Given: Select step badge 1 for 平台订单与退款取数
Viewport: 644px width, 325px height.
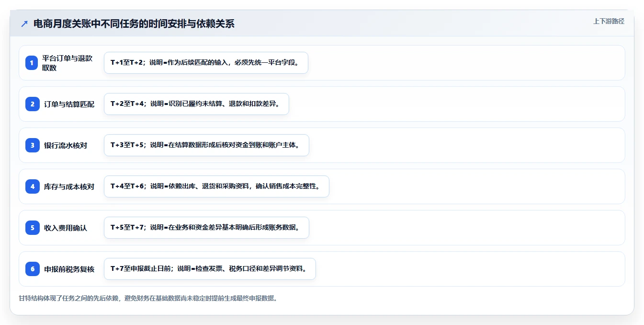Looking at the screenshot, I should [x=32, y=63].
